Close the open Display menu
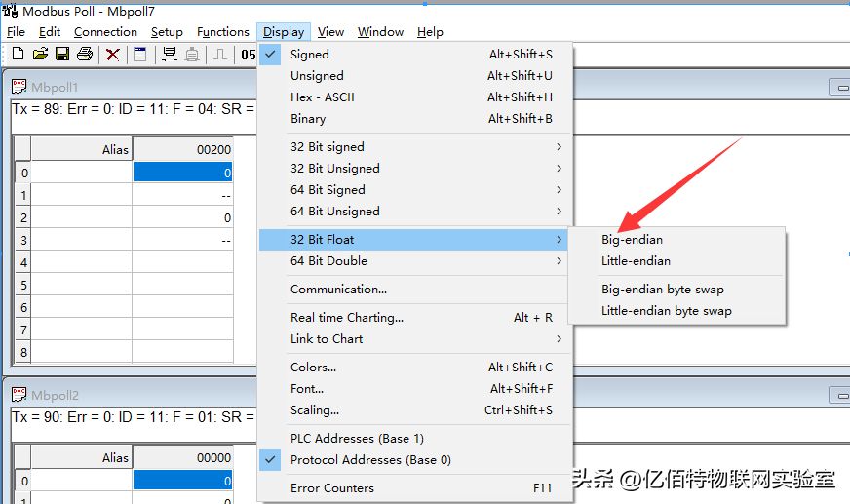This screenshot has height=504, width=850. point(284,32)
